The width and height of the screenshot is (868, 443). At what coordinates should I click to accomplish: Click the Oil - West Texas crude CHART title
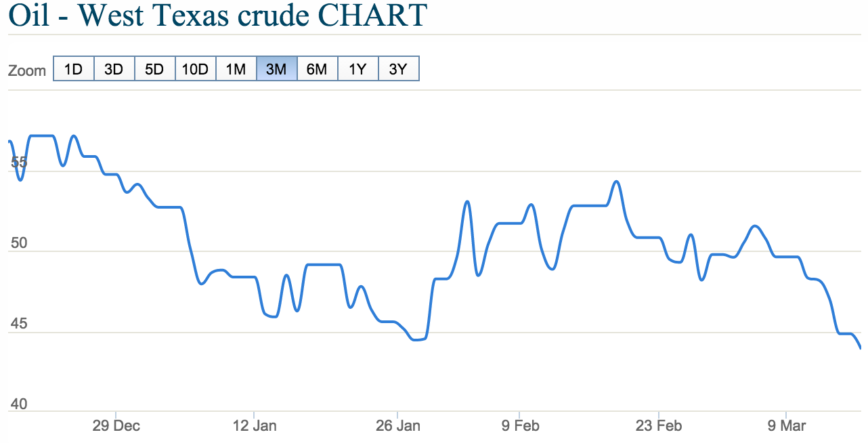pyautogui.click(x=217, y=16)
